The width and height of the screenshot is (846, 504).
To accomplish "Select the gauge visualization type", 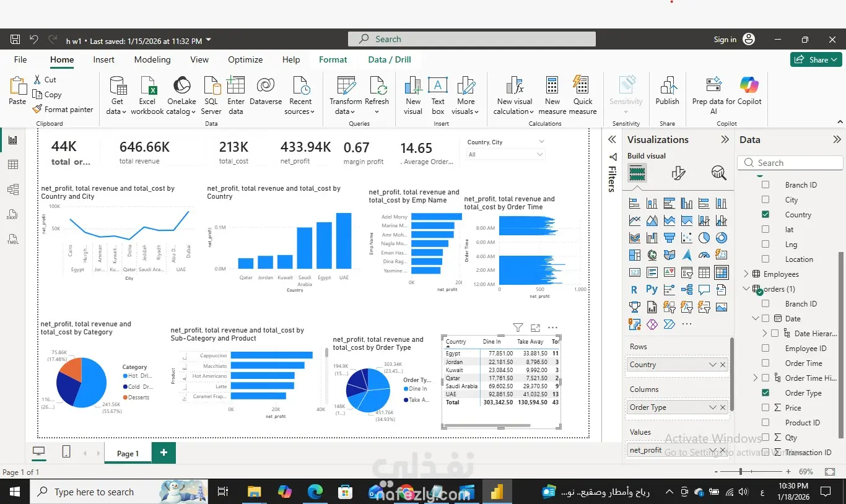I will (x=704, y=255).
